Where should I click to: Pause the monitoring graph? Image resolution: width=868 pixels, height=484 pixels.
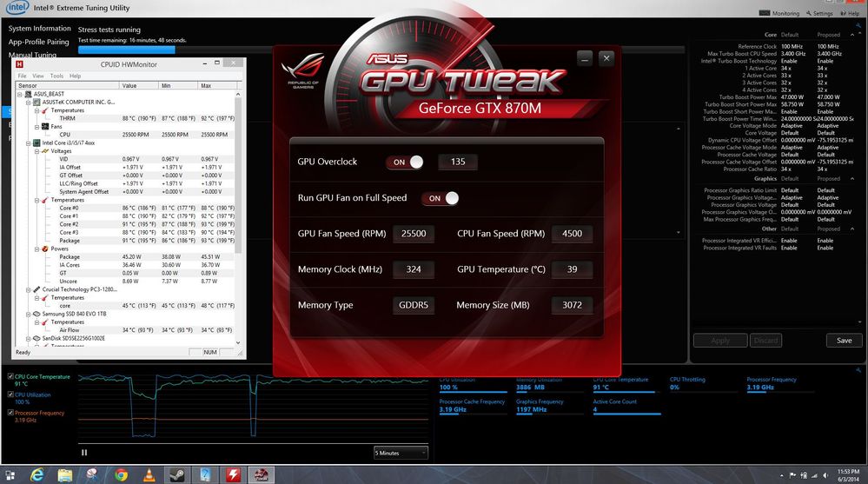point(84,453)
